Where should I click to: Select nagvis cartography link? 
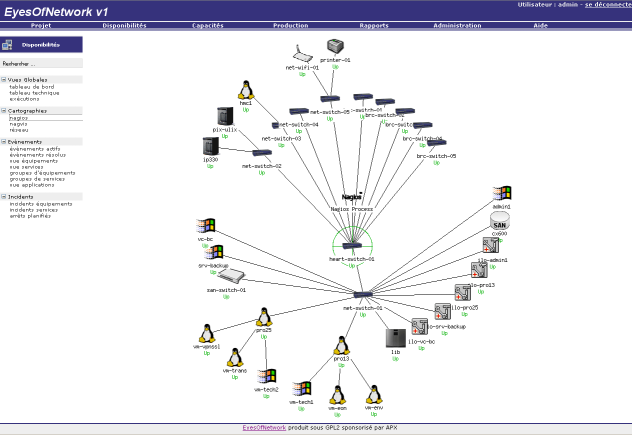click(19, 124)
